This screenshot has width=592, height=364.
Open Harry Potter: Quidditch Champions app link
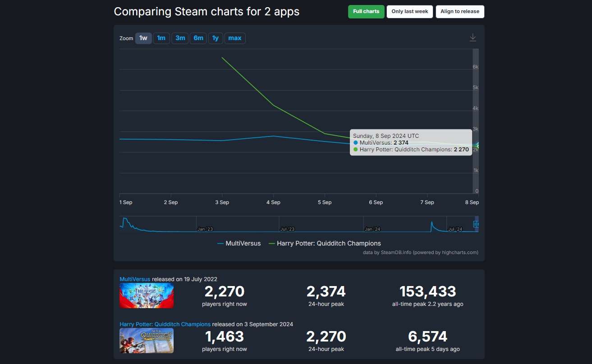(165, 324)
